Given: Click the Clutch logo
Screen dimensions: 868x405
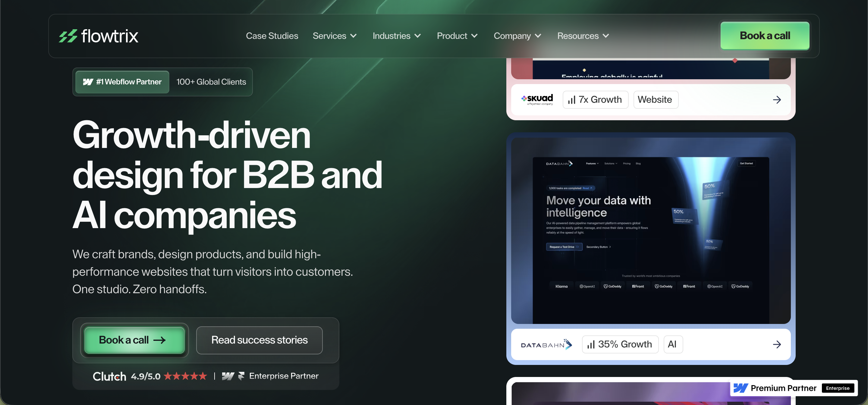Looking at the screenshot, I should tap(109, 376).
